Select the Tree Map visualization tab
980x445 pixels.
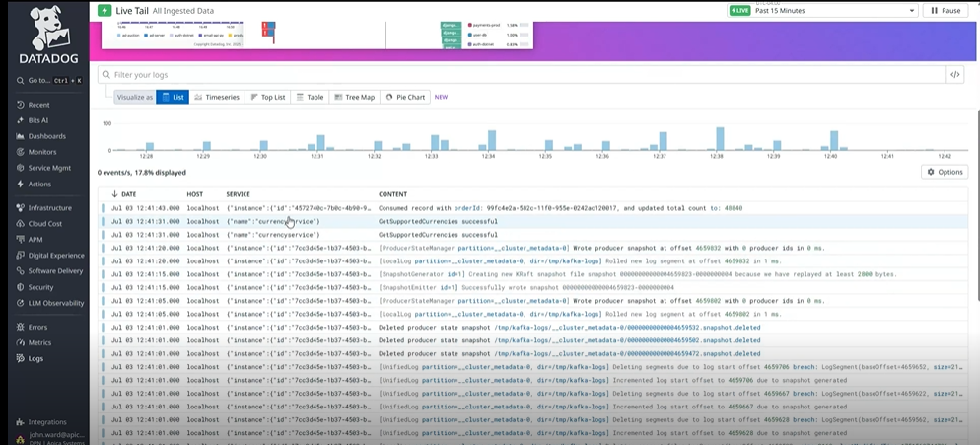click(355, 98)
